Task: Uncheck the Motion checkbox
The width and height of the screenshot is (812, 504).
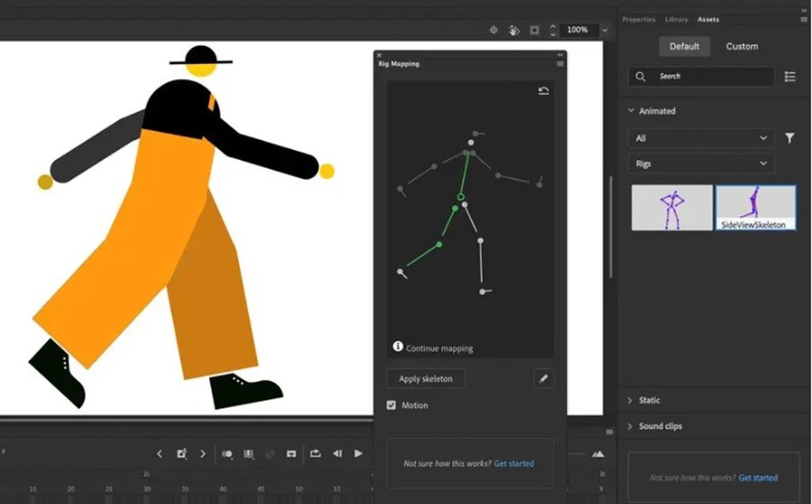Action: [x=391, y=405]
